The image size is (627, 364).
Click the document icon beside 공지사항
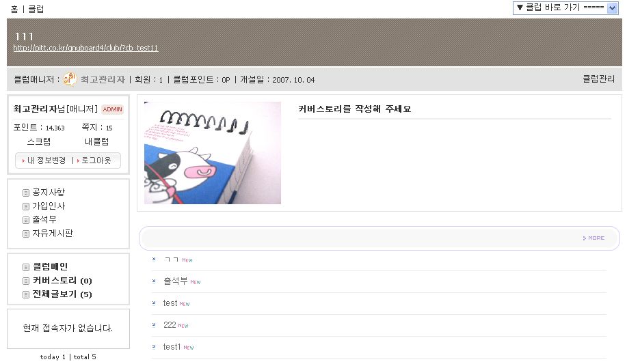[x=26, y=193]
